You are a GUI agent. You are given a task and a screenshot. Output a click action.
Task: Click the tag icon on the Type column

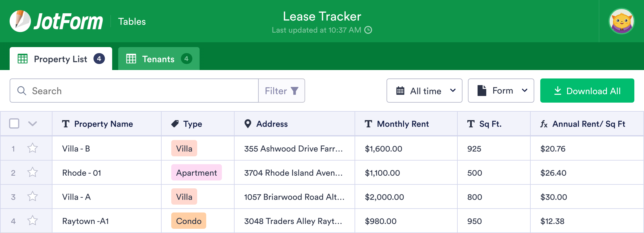point(175,124)
